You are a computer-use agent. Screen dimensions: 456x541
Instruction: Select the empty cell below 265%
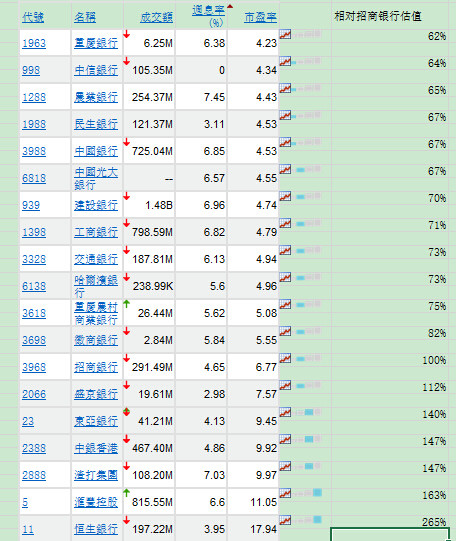click(x=390, y=534)
